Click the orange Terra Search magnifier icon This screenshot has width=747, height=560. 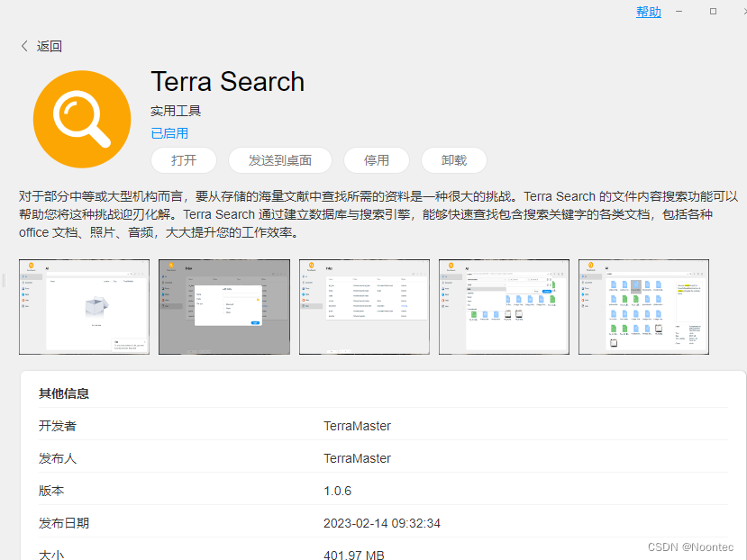tap(82, 120)
